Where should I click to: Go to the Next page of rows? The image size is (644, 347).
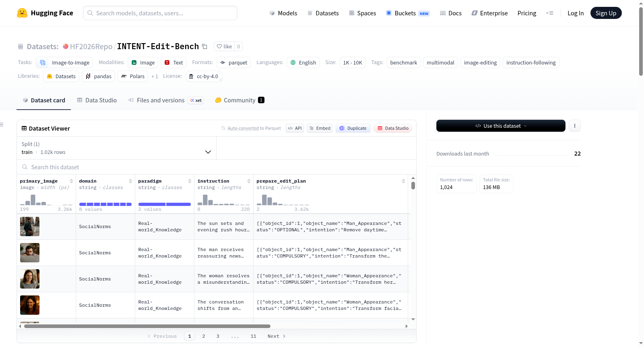pyautogui.click(x=277, y=336)
